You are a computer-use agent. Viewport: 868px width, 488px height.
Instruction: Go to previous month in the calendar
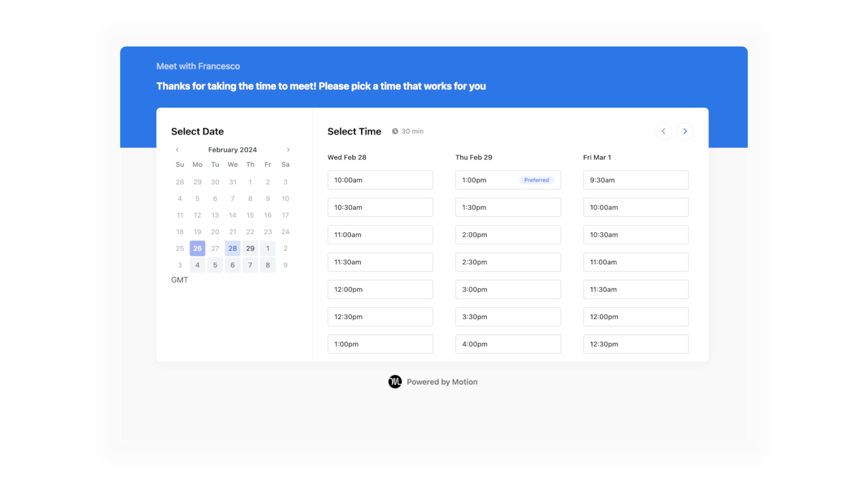click(x=177, y=150)
